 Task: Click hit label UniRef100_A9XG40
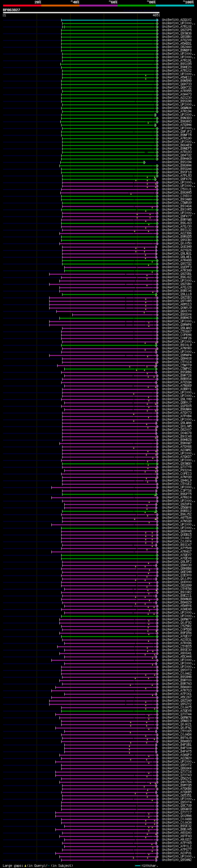click(177, 833)
